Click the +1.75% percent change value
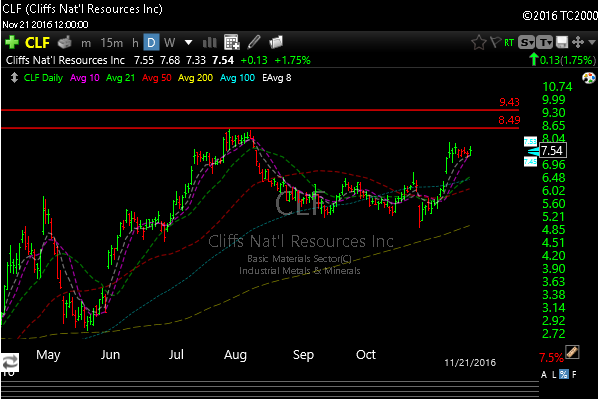The height and width of the screenshot is (399, 598). (x=292, y=60)
